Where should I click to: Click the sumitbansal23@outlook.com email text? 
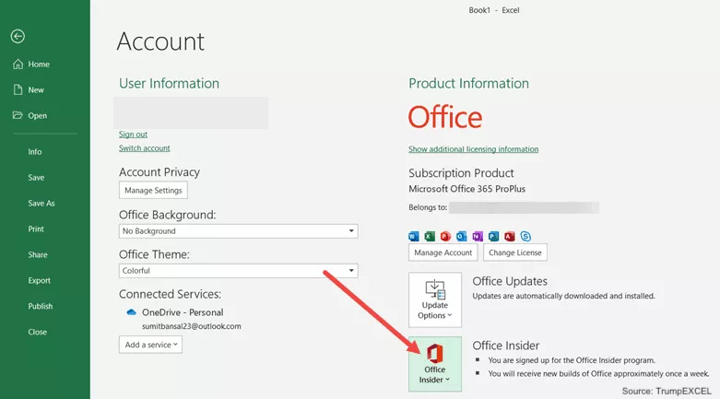coord(191,326)
